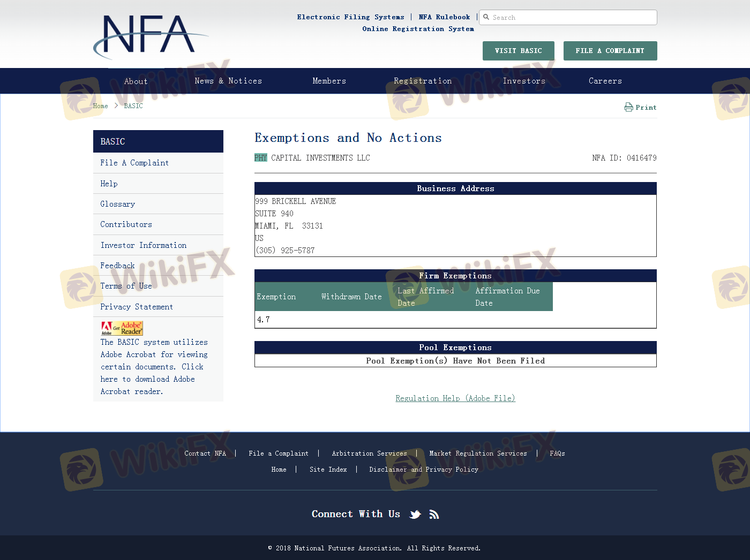
Task: Open Arbitration Services footer link
Action: [x=370, y=453]
